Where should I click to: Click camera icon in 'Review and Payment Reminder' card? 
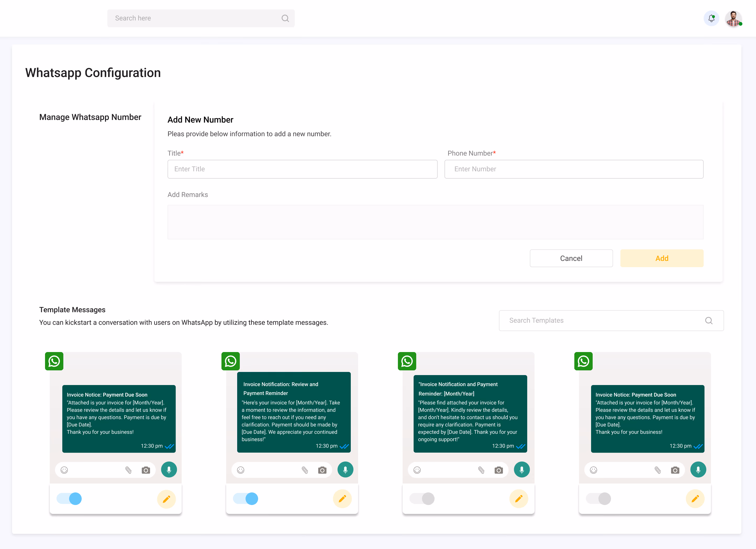coord(322,470)
